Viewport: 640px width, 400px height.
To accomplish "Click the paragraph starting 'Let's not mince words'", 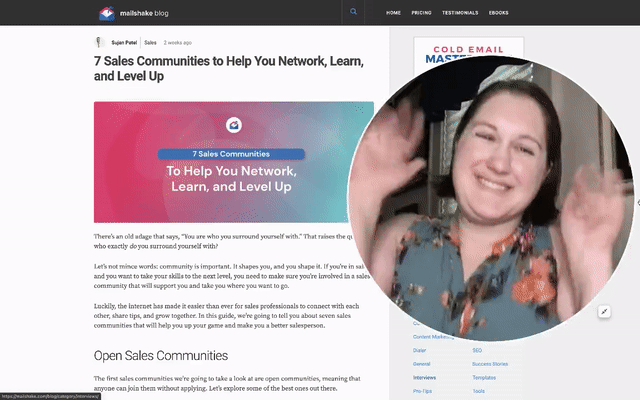I will [231, 276].
